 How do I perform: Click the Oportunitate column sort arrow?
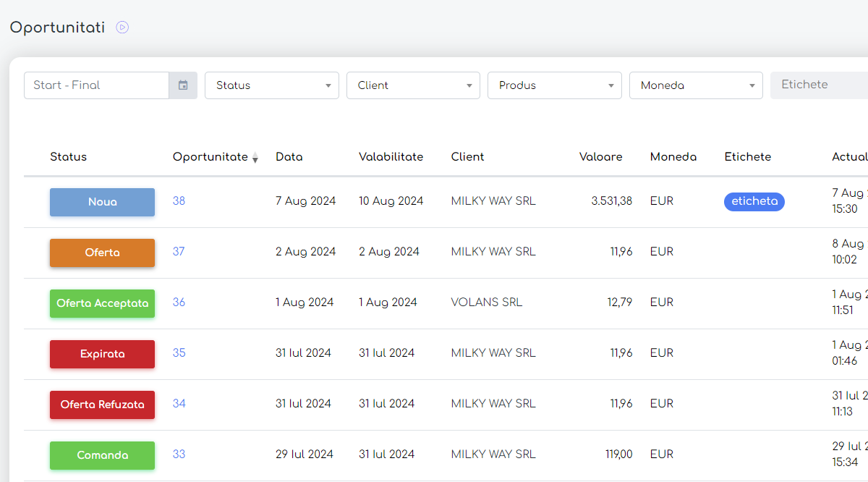point(255,158)
